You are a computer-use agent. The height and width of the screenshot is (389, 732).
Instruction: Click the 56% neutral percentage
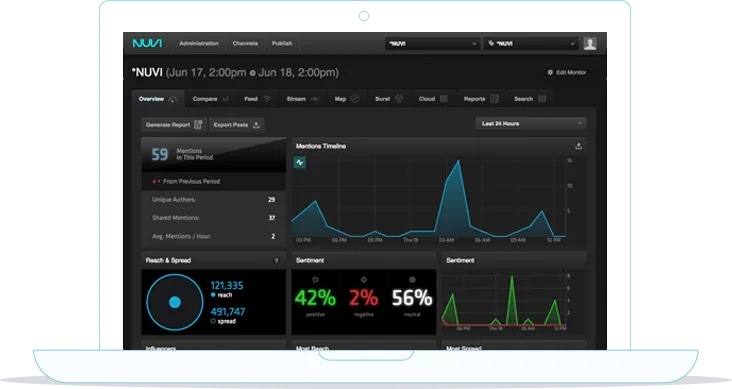pyautogui.click(x=412, y=298)
